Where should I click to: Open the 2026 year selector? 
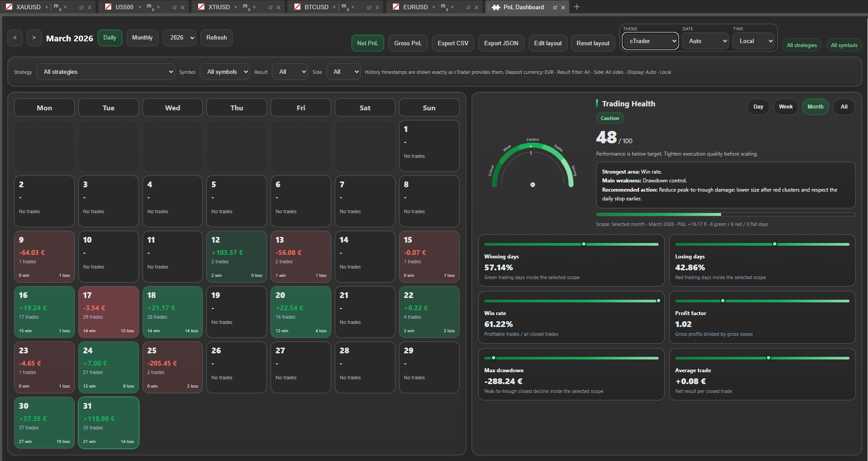[x=179, y=38]
